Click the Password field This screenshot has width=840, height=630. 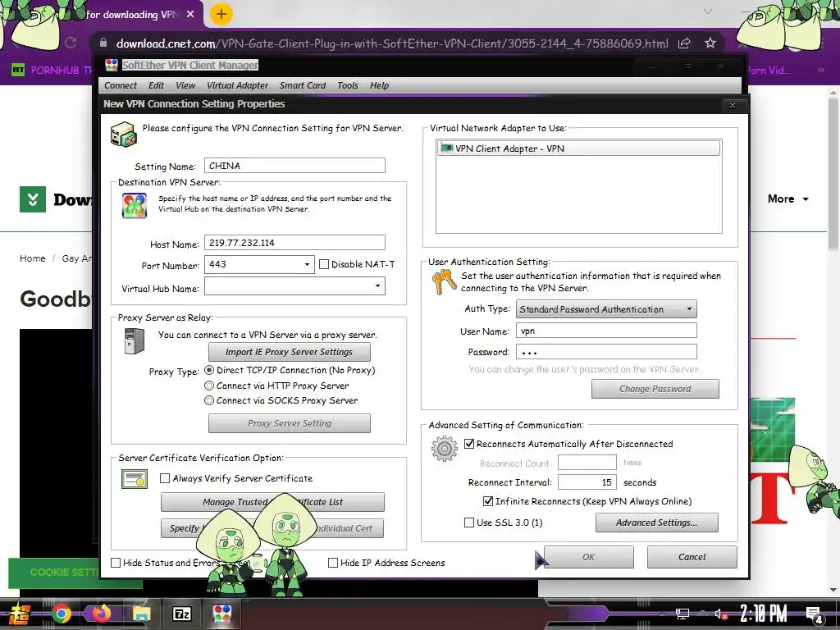pyautogui.click(x=606, y=352)
